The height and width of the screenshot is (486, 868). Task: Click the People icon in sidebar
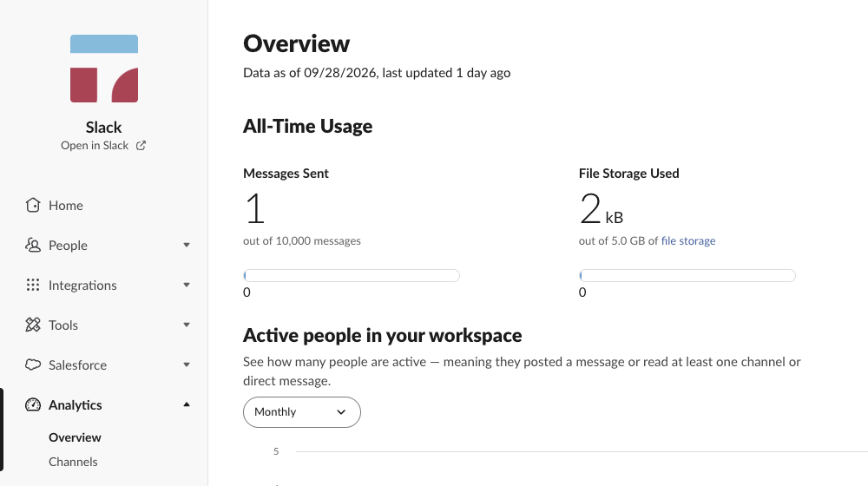coord(33,246)
